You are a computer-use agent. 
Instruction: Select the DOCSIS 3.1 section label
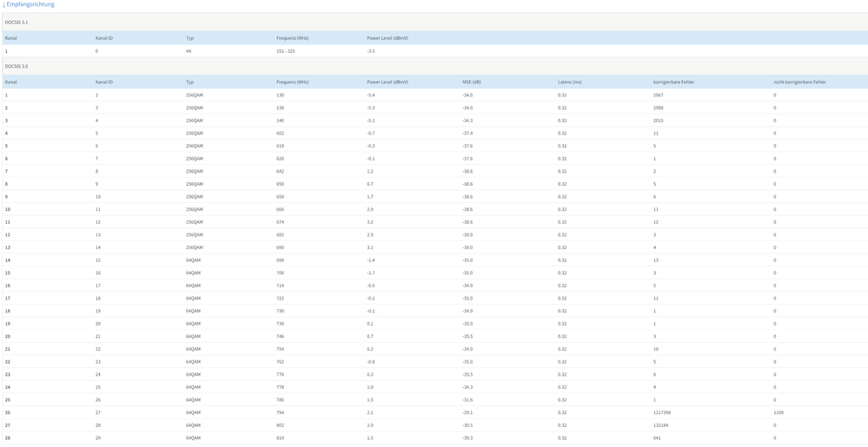[16, 22]
